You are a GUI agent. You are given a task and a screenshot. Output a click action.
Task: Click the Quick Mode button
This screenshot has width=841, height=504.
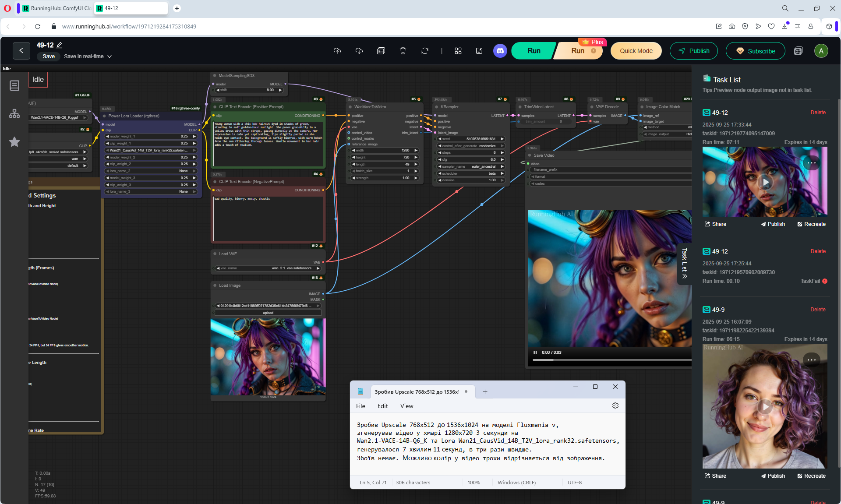[636, 51]
